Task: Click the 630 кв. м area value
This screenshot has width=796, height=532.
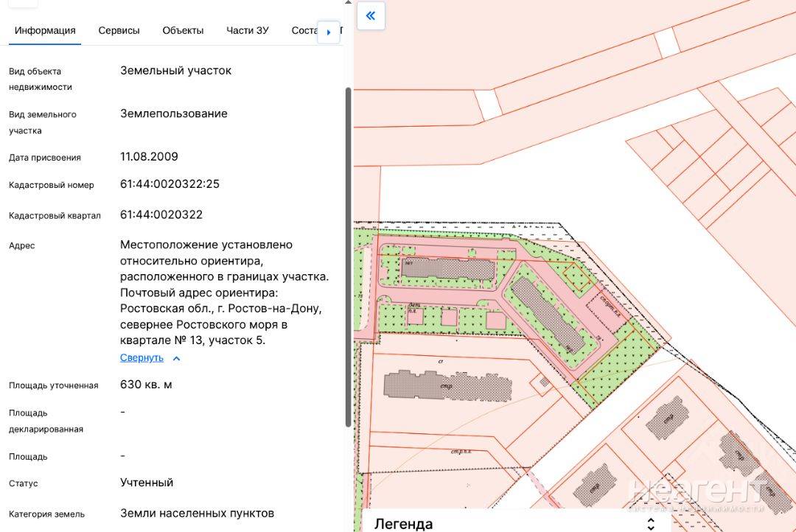Action: pyautogui.click(x=146, y=385)
